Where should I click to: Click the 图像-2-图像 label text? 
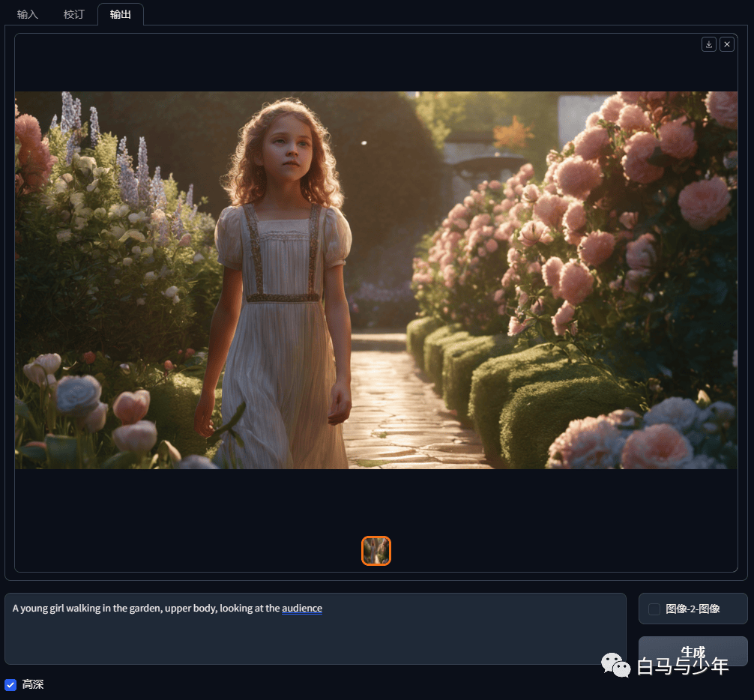(x=693, y=609)
